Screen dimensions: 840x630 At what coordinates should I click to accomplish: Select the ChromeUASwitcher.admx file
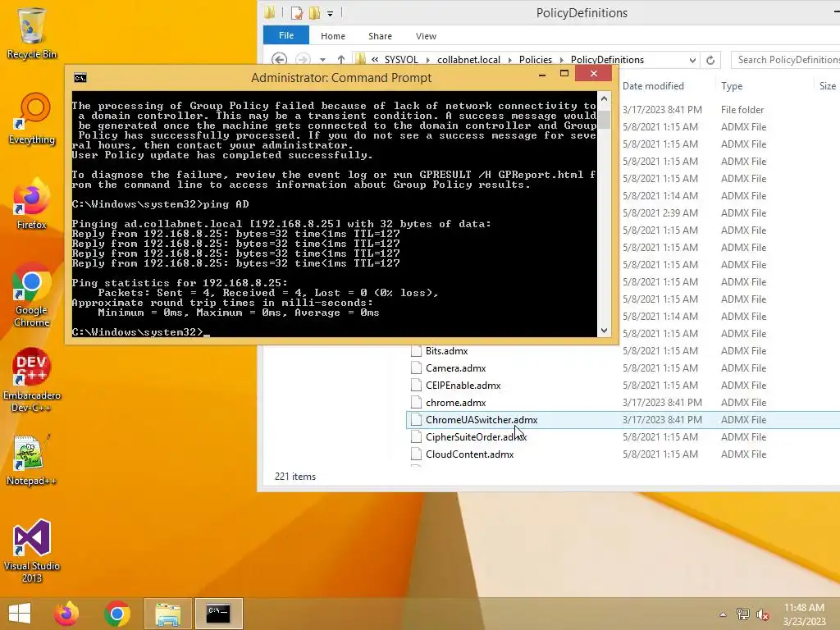[x=481, y=419]
